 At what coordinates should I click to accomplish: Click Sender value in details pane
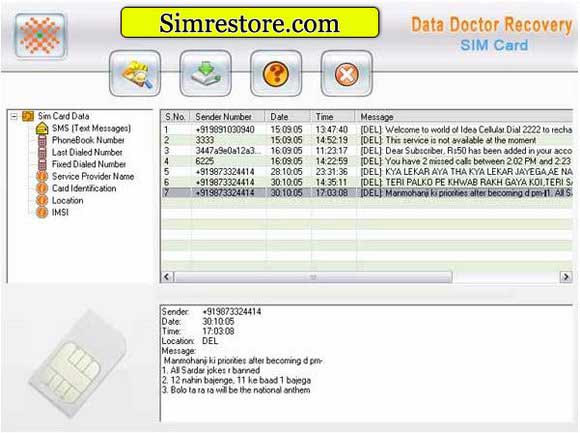pyautogui.click(x=232, y=312)
